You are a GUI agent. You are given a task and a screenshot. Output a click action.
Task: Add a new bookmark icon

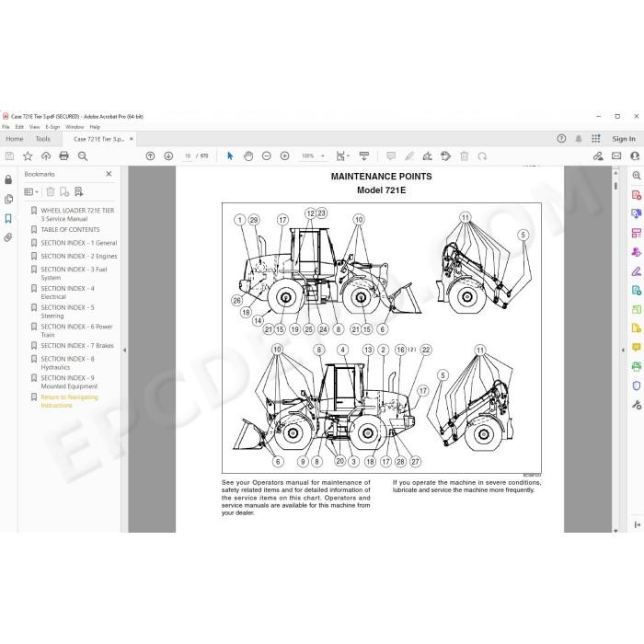64,191
